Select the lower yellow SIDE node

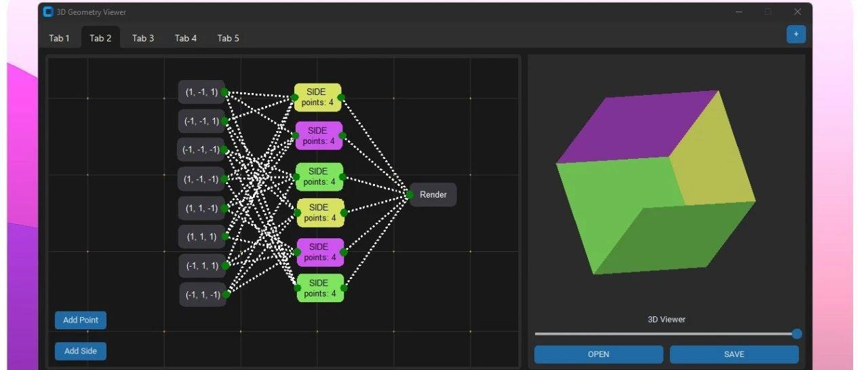coord(320,212)
